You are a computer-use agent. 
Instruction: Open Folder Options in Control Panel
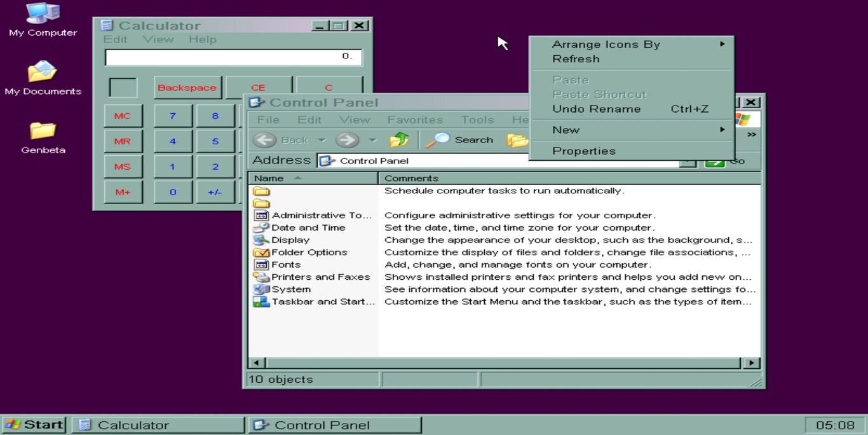[309, 252]
